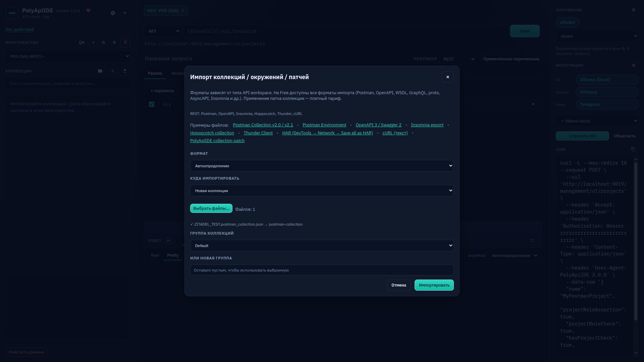Duplicate the workspace using copy icon

[103, 43]
